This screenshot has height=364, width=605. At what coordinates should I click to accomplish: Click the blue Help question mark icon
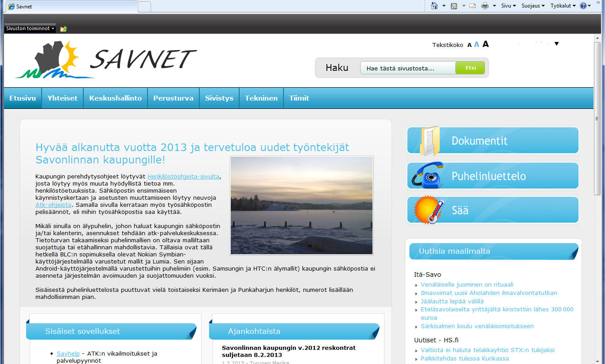pyautogui.click(x=583, y=6)
